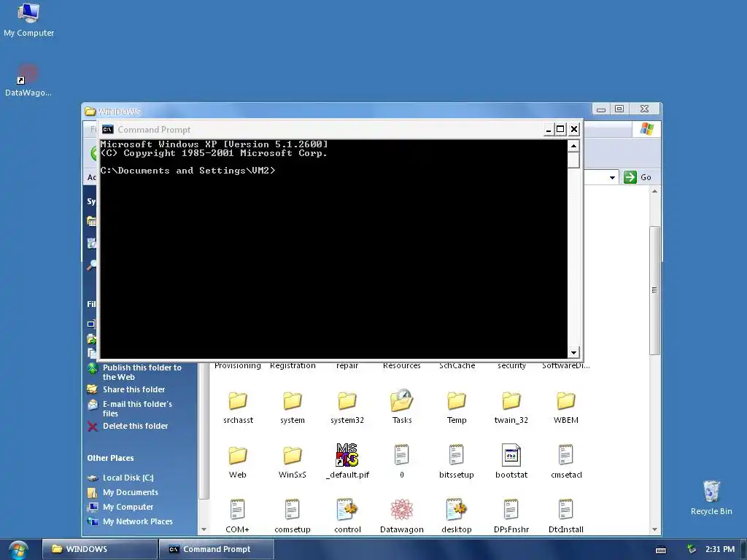
Task: Click WINDOWS file list scrollbar thumb
Action: pyautogui.click(x=654, y=290)
